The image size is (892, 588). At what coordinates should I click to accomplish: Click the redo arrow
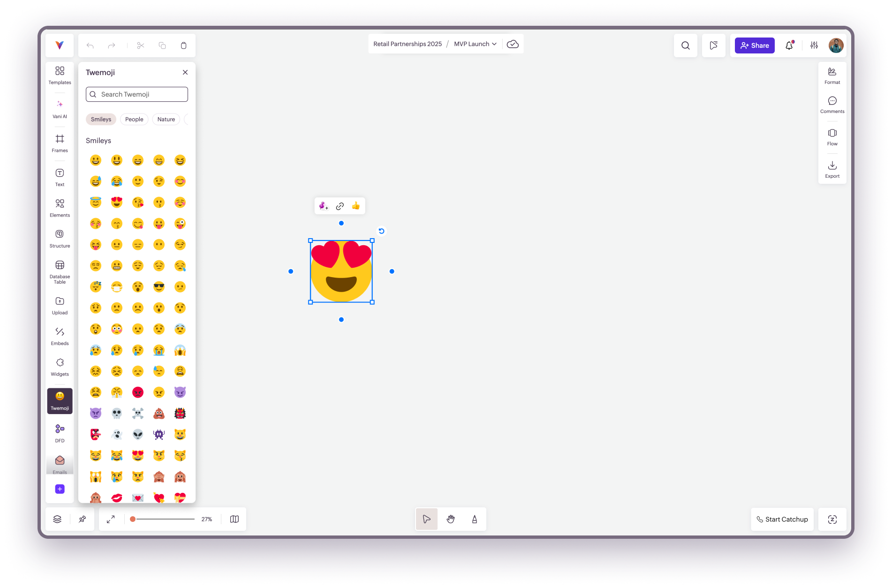click(112, 45)
